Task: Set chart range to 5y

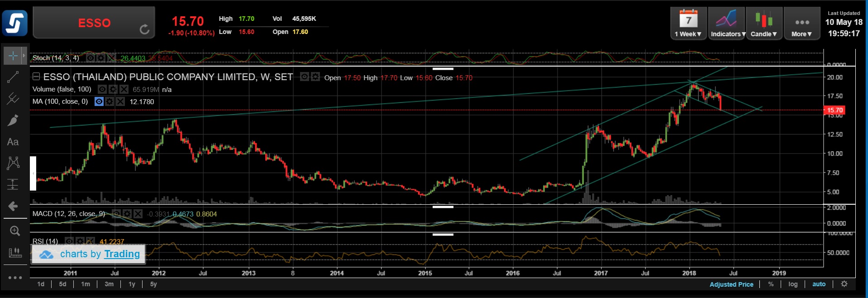Action: point(153,284)
